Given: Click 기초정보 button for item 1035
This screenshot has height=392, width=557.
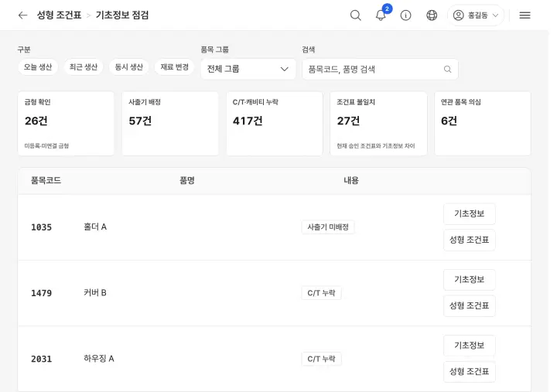Looking at the screenshot, I should (470, 213).
